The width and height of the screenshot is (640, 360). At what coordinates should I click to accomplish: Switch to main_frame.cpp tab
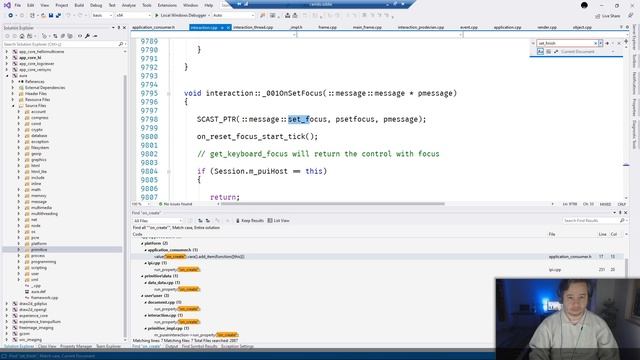pyautogui.click(x=367, y=27)
